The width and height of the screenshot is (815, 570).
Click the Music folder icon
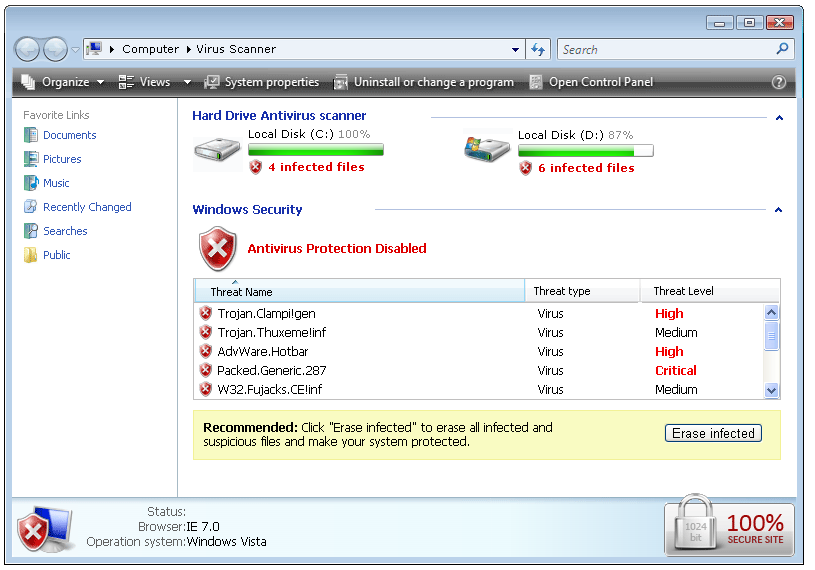pyautogui.click(x=31, y=183)
